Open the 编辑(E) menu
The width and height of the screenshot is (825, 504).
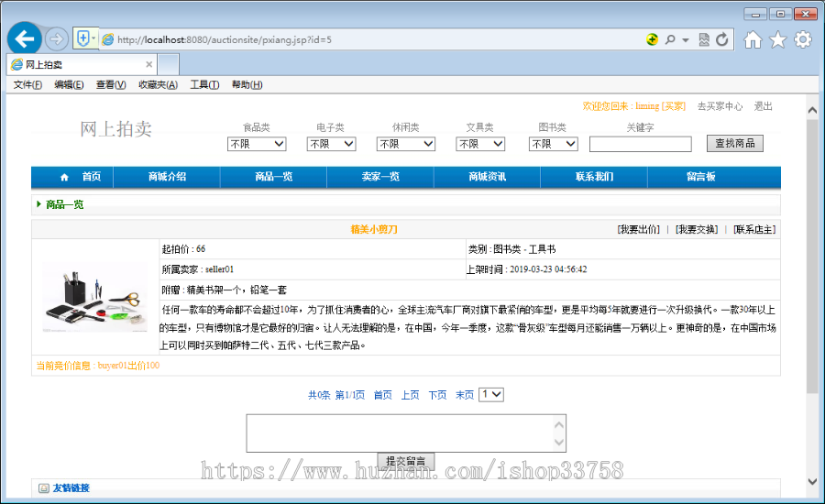pos(69,84)
